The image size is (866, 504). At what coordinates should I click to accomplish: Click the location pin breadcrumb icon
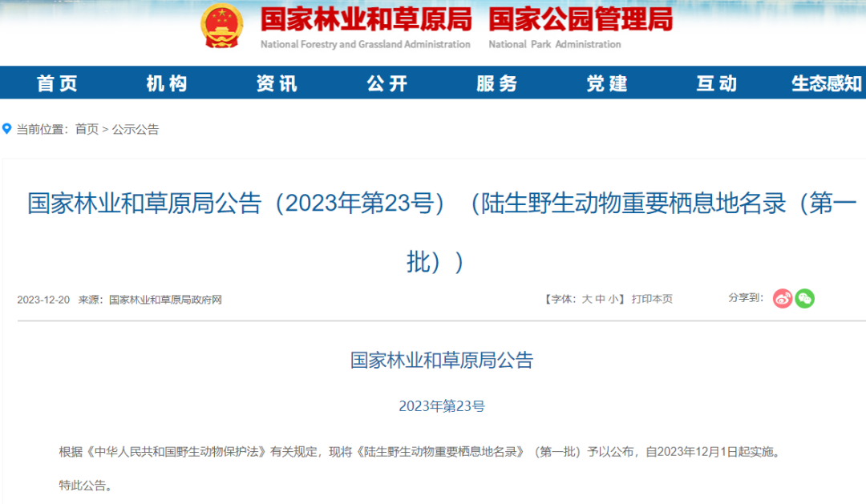[x=8, y=129]
